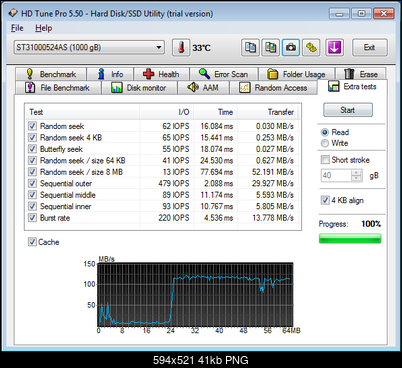Switch to the AAM tab
Screen dimensions: 402x368
[x=203, y=88]
